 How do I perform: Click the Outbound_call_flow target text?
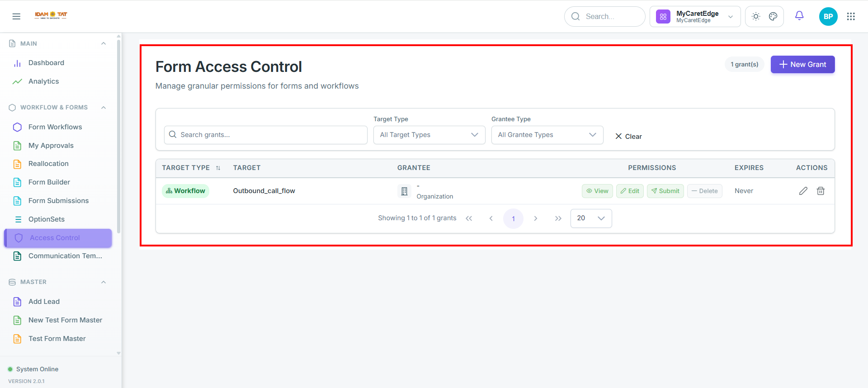(264, 191)
